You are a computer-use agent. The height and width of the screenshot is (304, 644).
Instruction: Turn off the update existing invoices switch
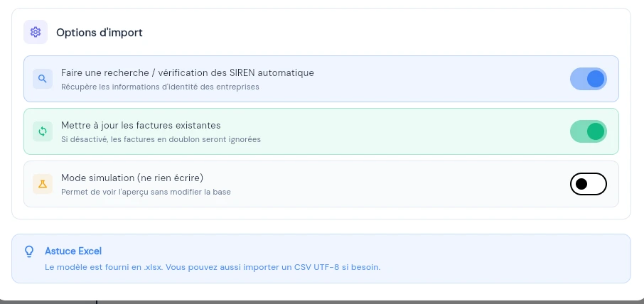[x=588, y=131]
